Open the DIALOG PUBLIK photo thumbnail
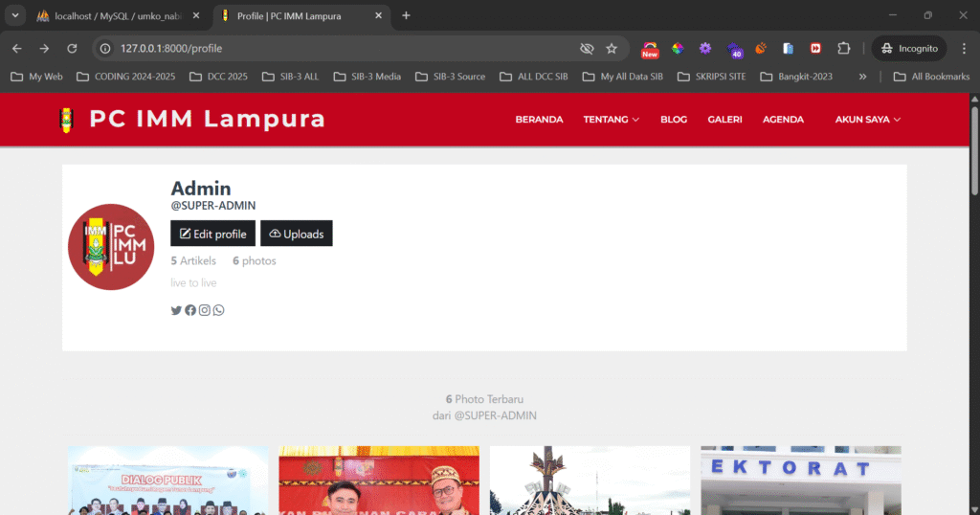Screen dimensions: 980x515 (168, 481)
